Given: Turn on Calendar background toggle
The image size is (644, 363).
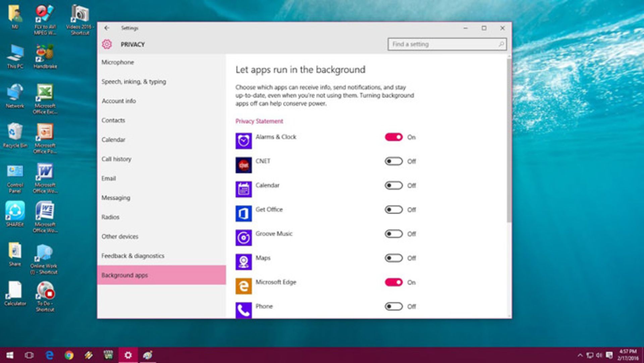Looking at the screenshot, I should [x=393, y=185].
